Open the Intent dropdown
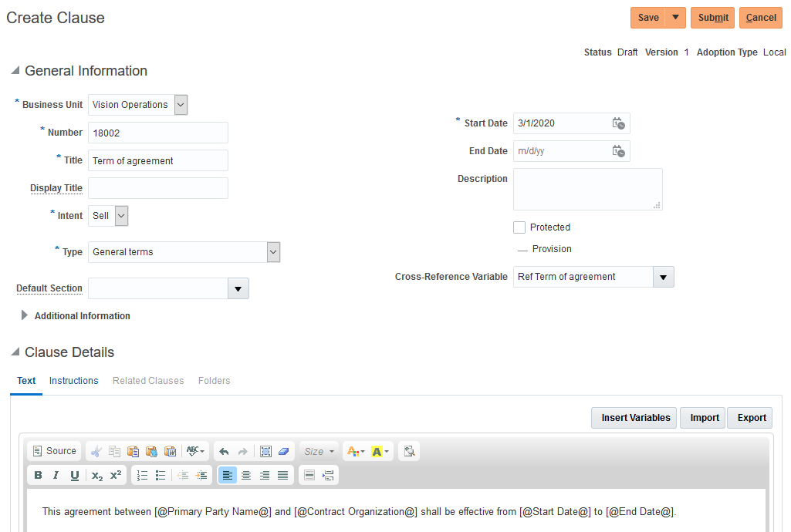This screenshot has width=791, height=532. point(121,216)
